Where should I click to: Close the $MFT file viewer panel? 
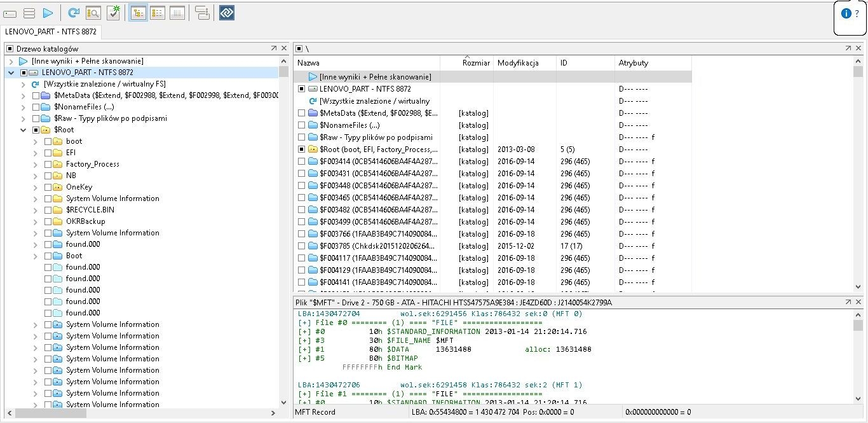858,302
